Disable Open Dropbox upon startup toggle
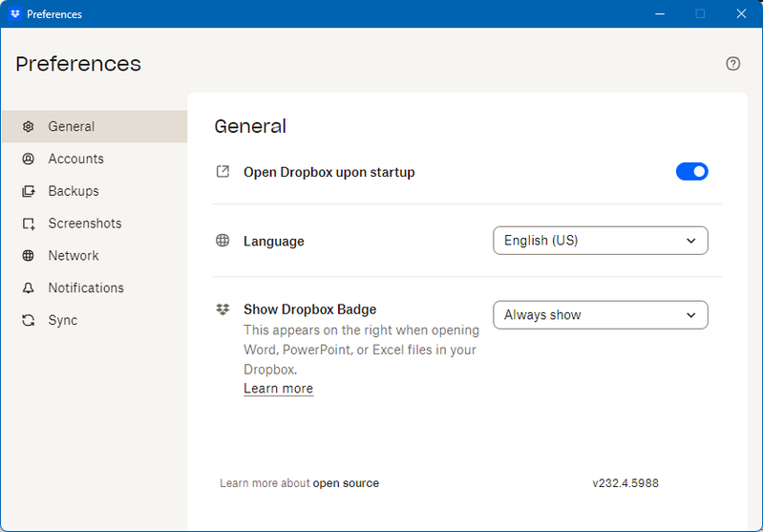 tap(691, 172)
